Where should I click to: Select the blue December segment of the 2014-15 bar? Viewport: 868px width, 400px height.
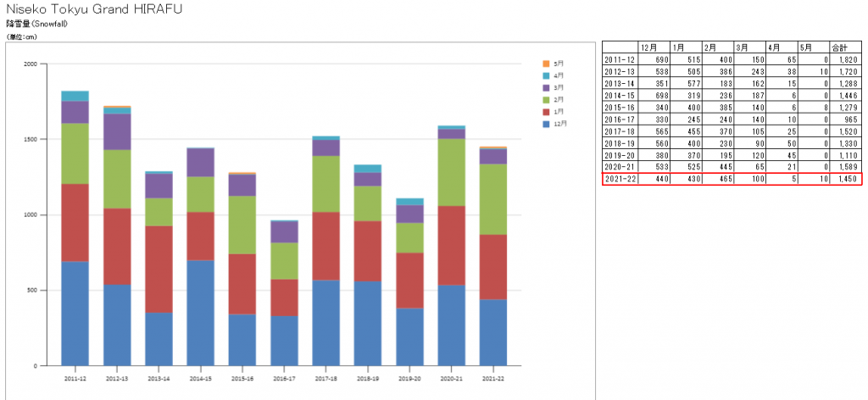(200, 313)
